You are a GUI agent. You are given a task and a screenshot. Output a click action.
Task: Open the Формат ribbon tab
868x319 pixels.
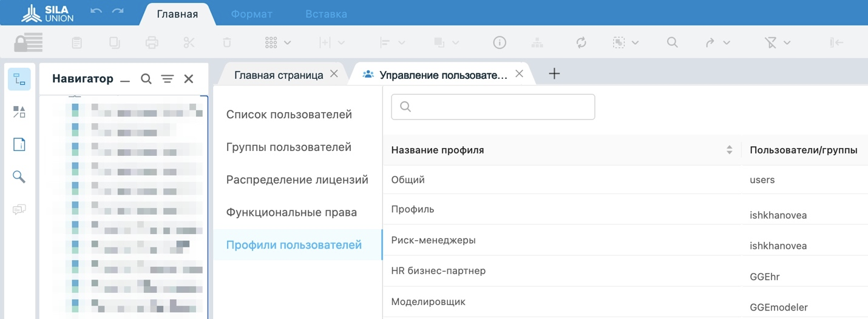coord(251,14)
